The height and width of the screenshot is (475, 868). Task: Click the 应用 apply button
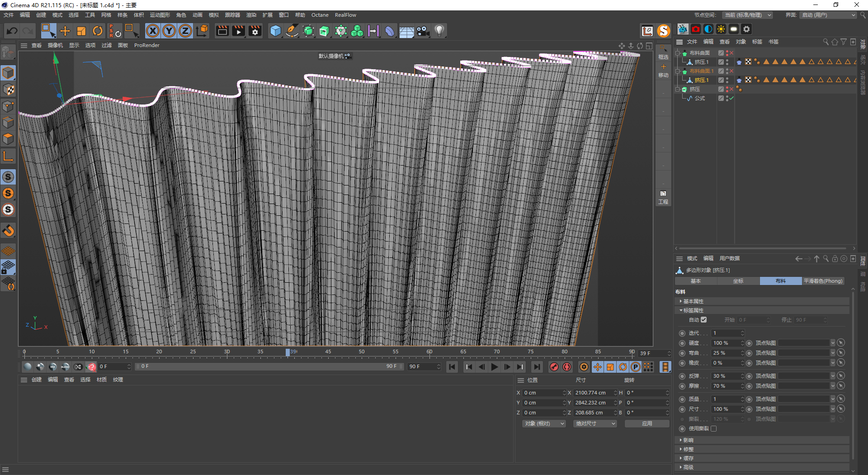(x=647, y=423)
